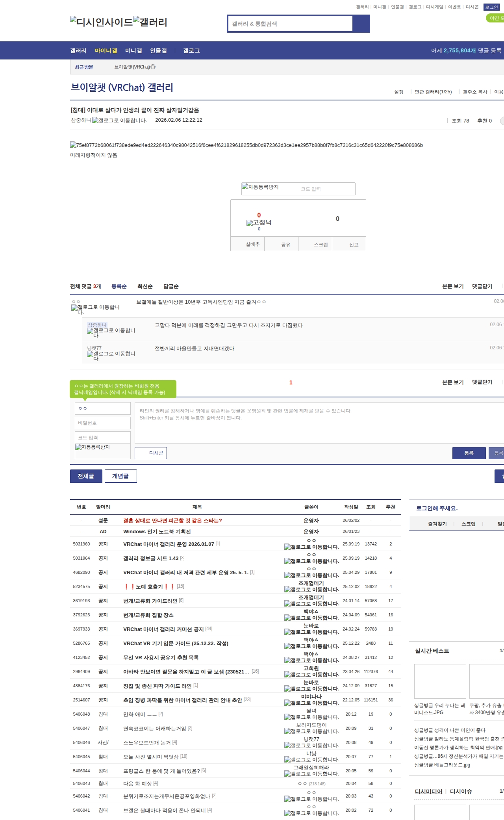The width and height of the screenshot is (504, 820).
Task: Click the ⓜ icon next to 브이알챗 (VRChat) in recent visits
Action: coord(153,67)
